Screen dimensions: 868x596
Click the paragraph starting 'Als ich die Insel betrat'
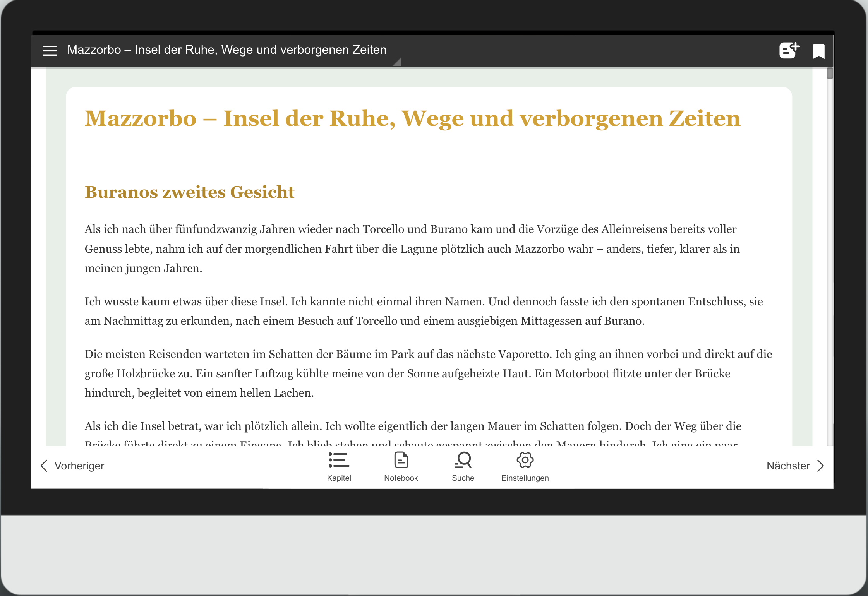click(412, 426)
